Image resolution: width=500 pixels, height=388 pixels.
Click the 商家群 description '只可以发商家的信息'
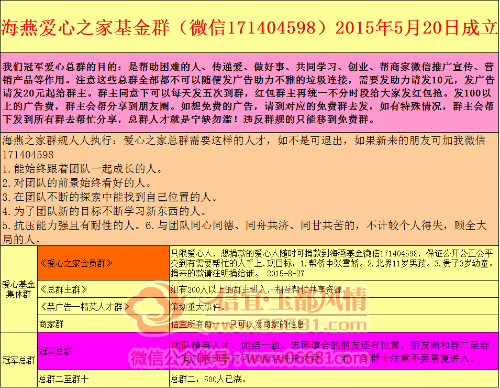coord(334,324)
